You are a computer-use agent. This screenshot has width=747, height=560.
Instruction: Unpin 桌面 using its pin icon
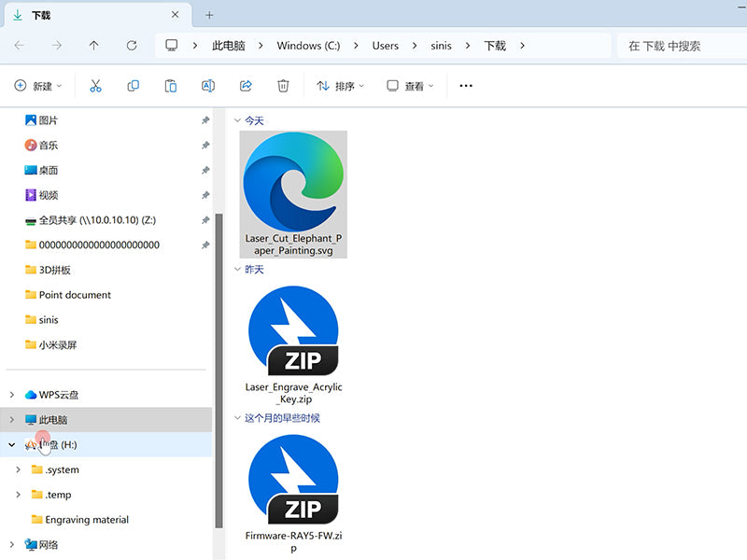tap(205, 170)
